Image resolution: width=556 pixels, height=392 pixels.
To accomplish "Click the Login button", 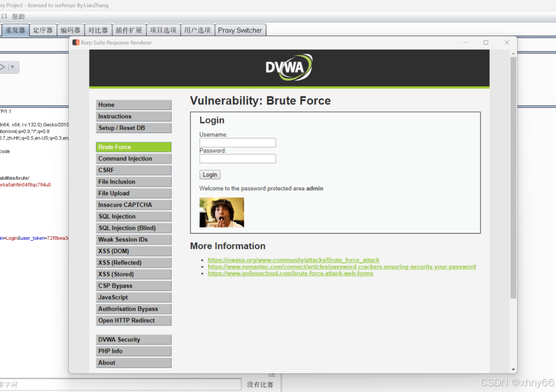I will coord(210,175).
